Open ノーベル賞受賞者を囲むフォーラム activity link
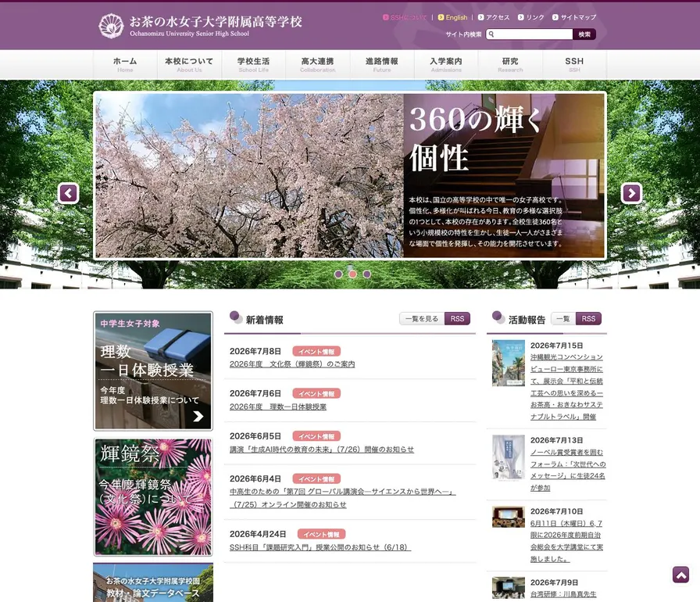Screen dimensions: 700x602 (x=568, y=470)
